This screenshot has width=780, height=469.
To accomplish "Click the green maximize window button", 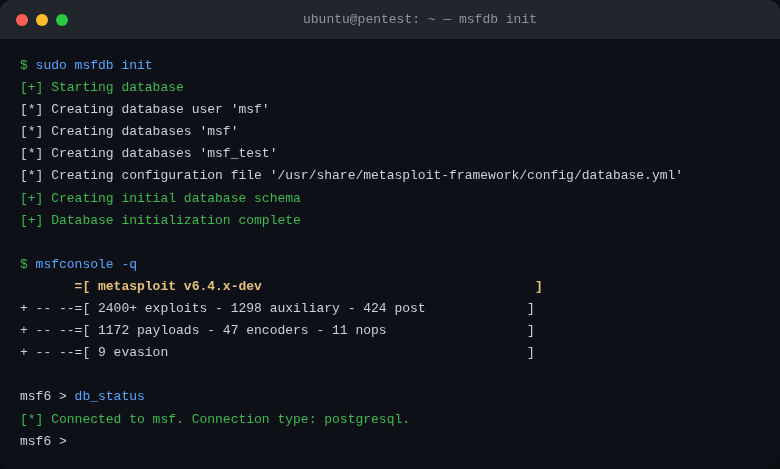I will (62, 20).
